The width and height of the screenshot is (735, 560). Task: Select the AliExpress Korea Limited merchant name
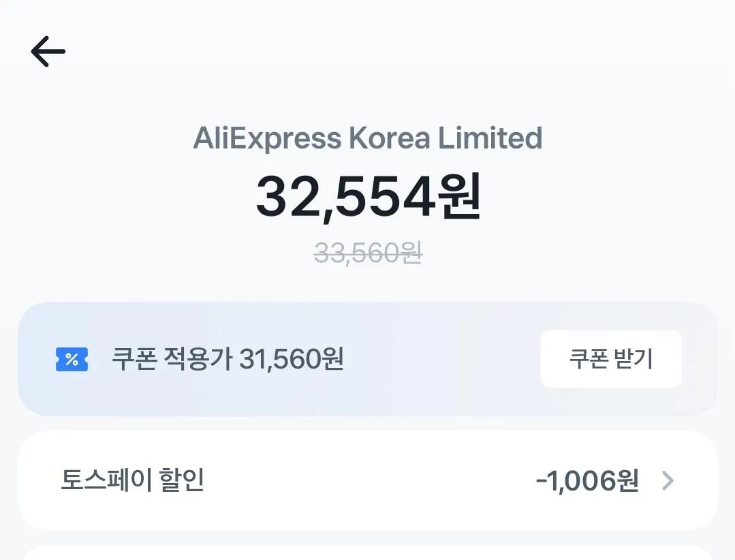367,138
